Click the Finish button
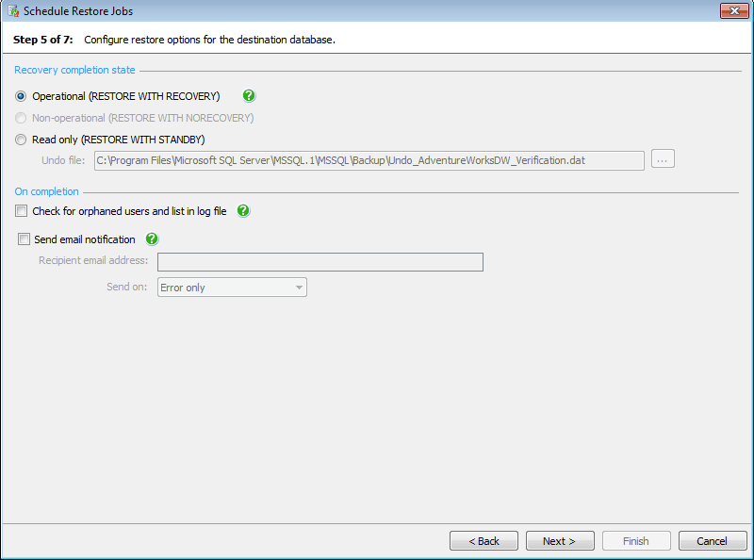The image size is (754, 560). (x=636, y=540)
